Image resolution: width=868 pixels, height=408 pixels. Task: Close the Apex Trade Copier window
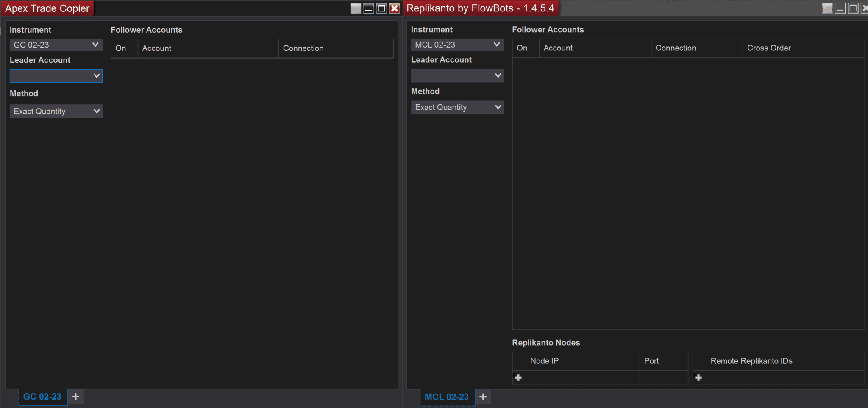click(395, 8)
